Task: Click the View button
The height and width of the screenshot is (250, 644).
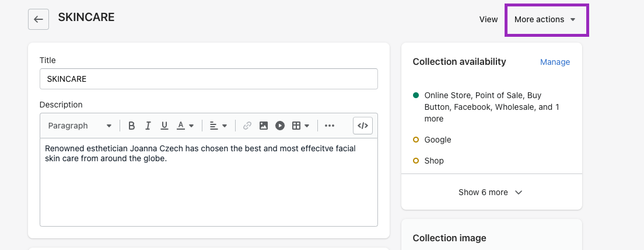Action: 488,19
